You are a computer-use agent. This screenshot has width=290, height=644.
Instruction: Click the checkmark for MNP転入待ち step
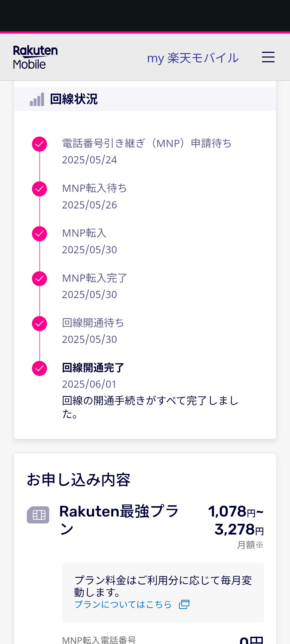click(39, 189)
